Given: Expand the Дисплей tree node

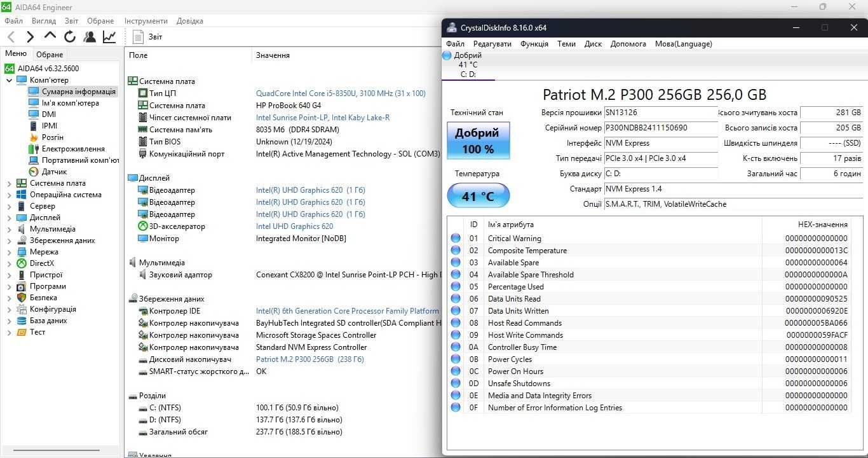Looking at the screenshot, I should point(9,218).
